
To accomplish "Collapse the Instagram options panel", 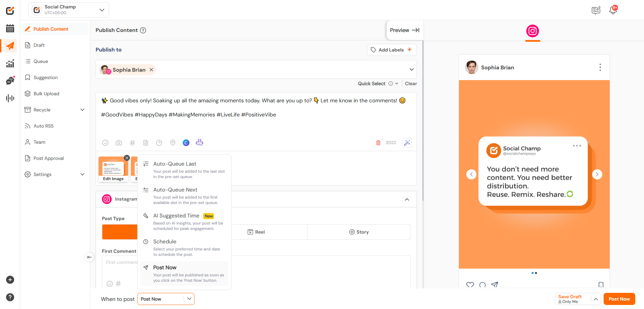I will click(407, 199).
